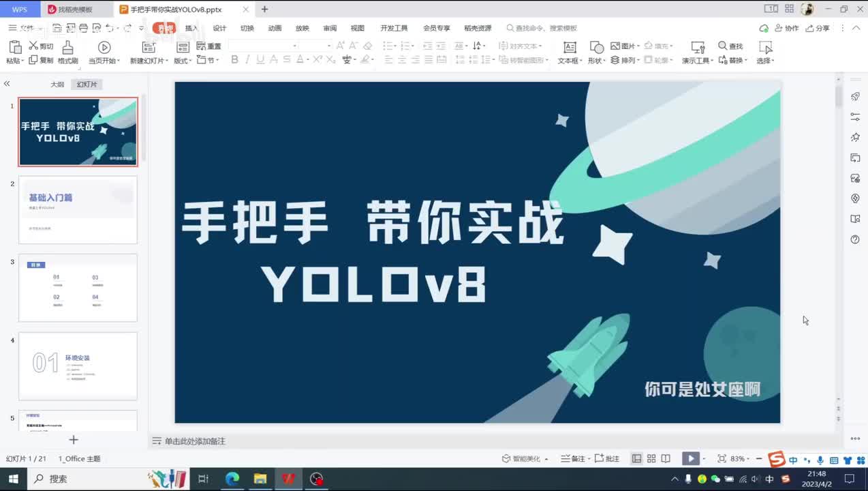Image resolution: width=868 pixels, height=491 pixels.
Task: Select slide 2 thumbnail 基础入门篇
Action: point(78,210)
